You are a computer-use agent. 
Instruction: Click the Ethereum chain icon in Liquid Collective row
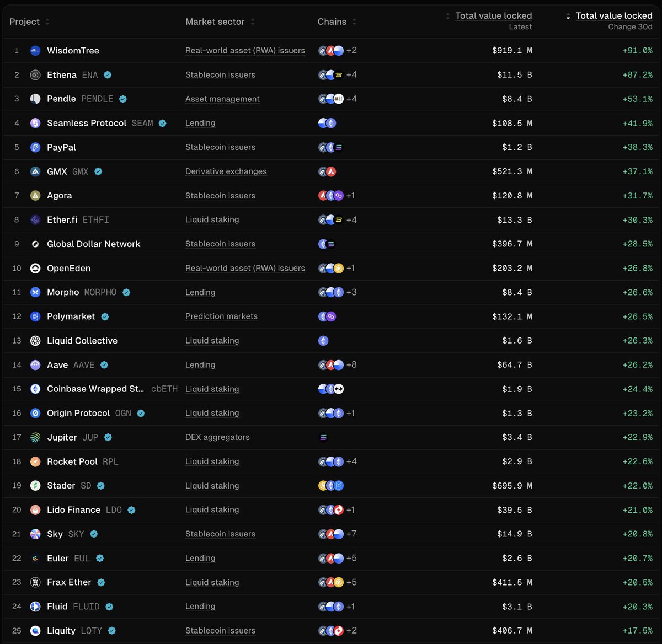click(x=323, y=341)
